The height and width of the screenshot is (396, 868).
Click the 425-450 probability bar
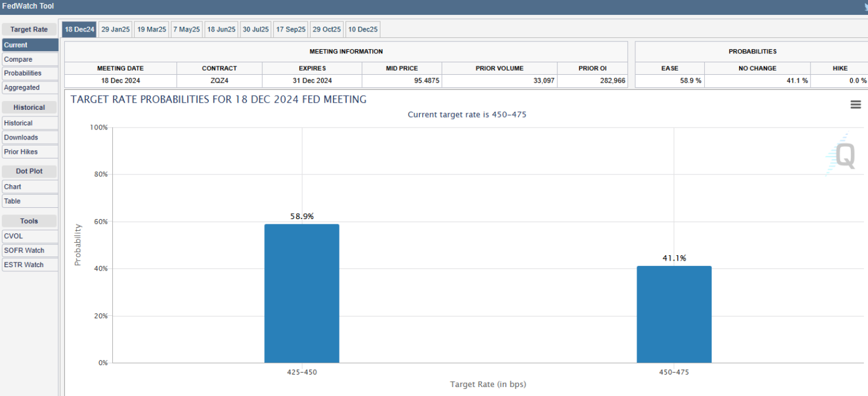(302, 293)
